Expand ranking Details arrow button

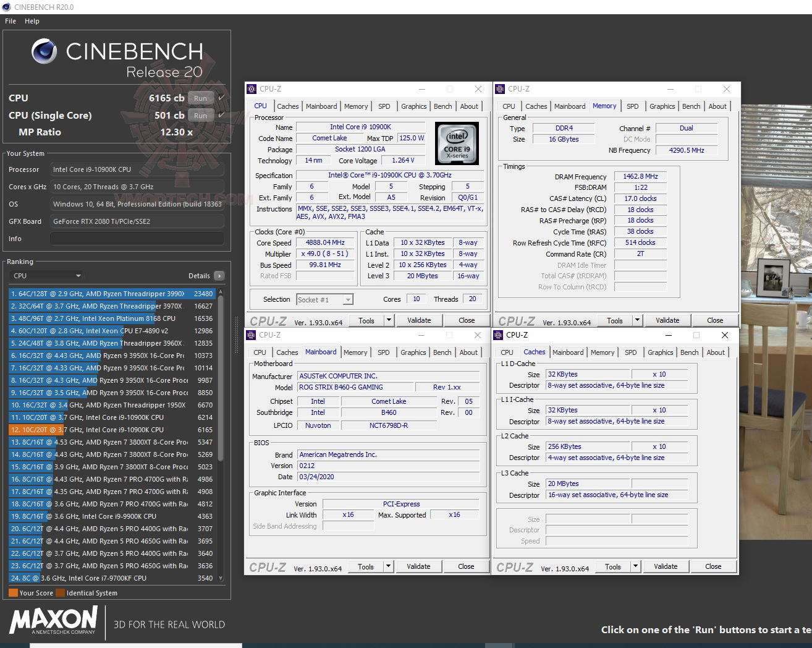pos(219,276)
